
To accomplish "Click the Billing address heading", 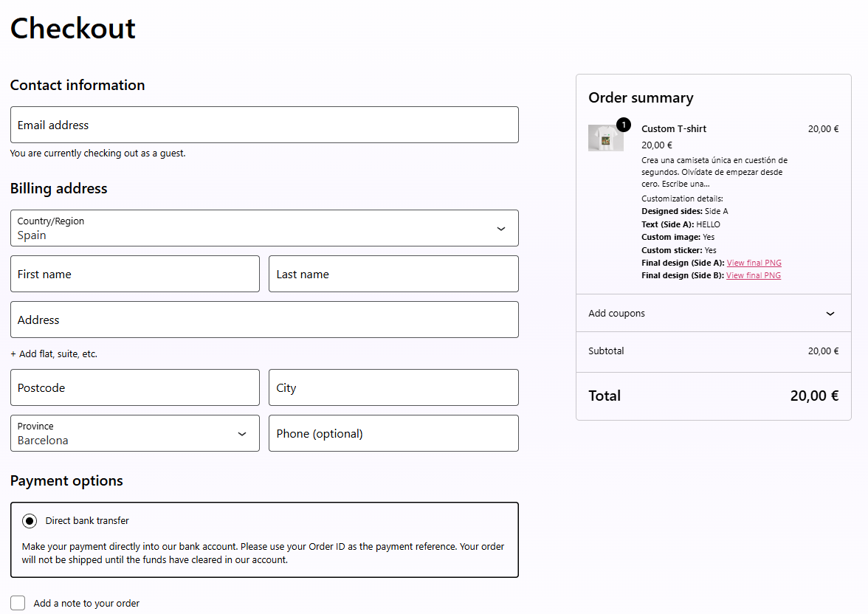I will [x=59, y=188].
